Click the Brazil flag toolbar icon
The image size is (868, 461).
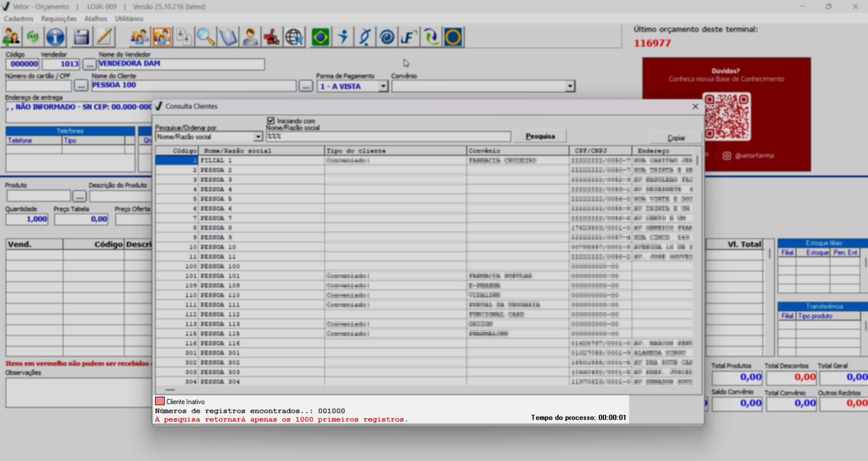coord(320,37)
